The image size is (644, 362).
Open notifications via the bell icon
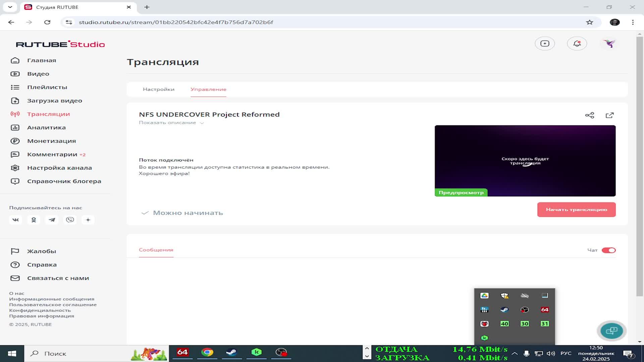577,44
